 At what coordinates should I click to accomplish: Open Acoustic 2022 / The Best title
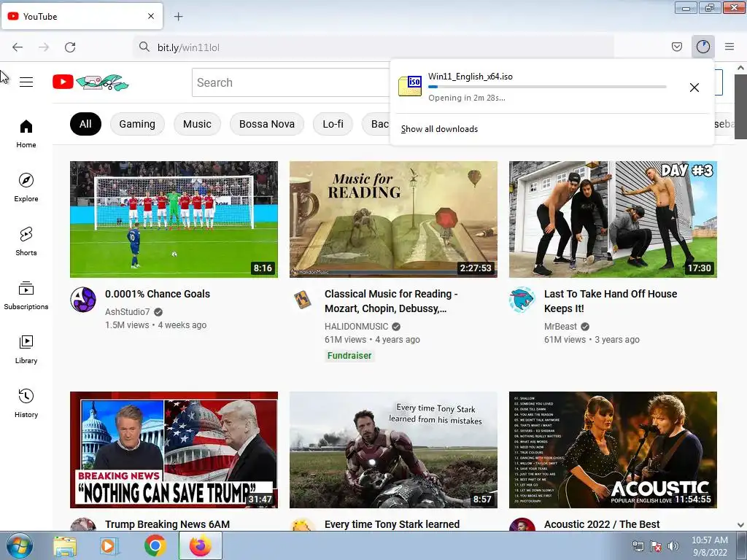(x=602, y=524)
